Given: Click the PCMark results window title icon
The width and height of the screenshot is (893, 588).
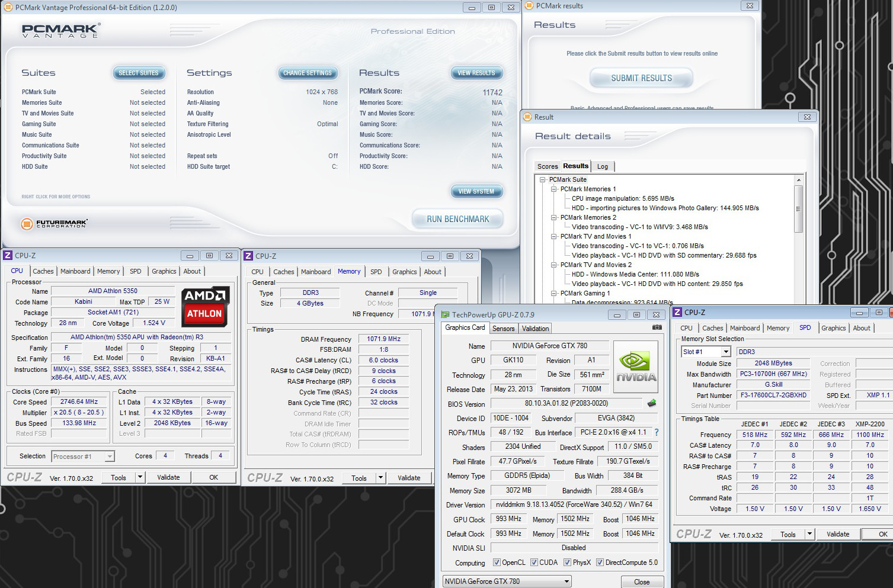Looking at the screenshot, I should point(529,6).
